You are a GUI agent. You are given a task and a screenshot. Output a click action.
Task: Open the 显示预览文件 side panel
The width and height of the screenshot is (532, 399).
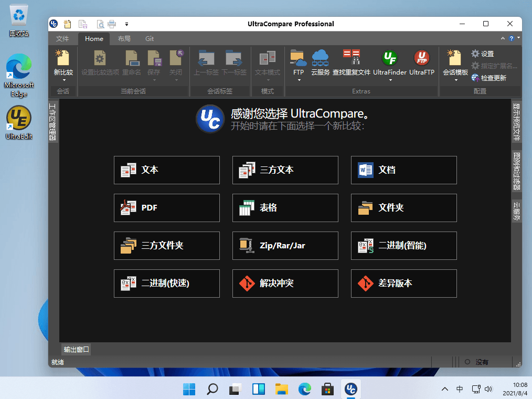click(516, 122)
